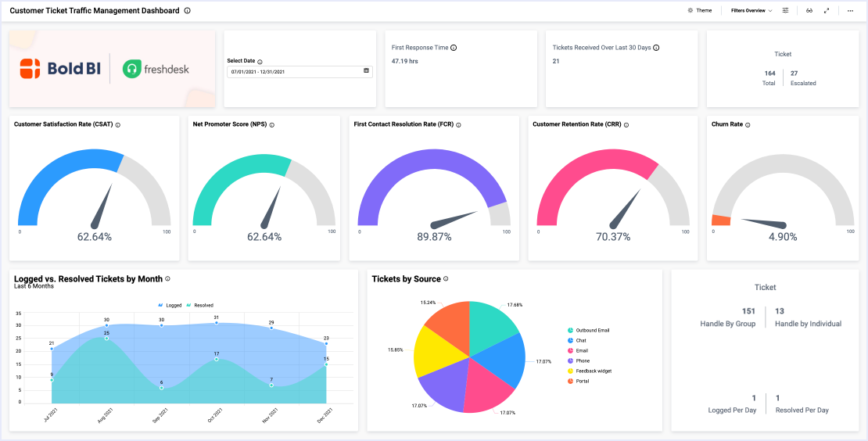Click the 151 Handle By Group value
This screenshot has width=868, height=441.
pos(748,311)
